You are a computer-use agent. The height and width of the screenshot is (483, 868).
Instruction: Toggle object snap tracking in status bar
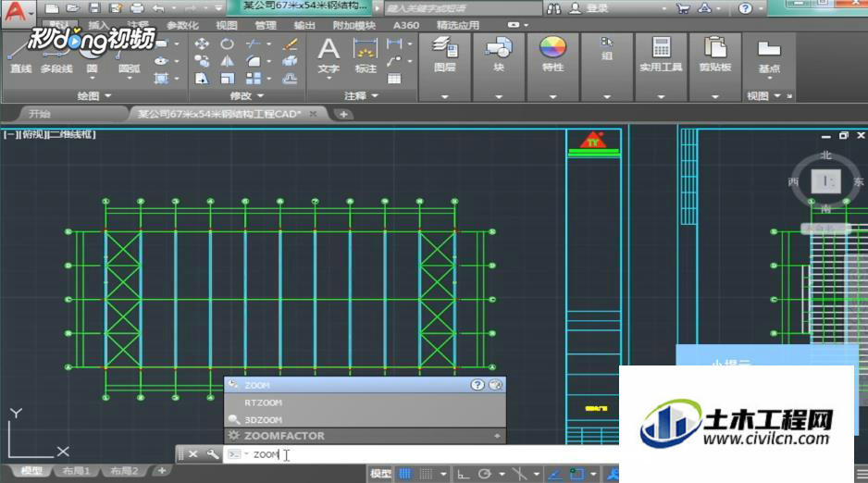pos(554,474)
